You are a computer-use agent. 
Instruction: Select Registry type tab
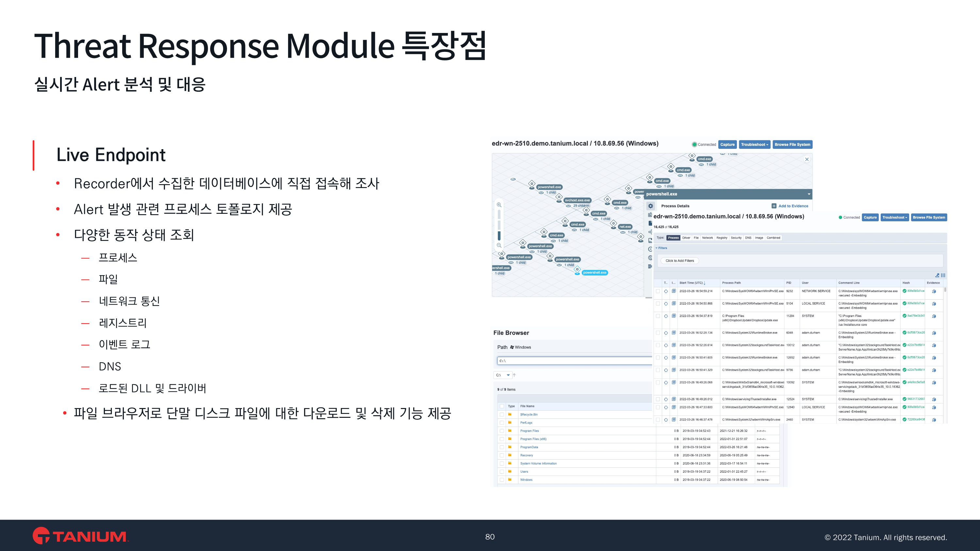pyautogui.click(x=721, y=238)
